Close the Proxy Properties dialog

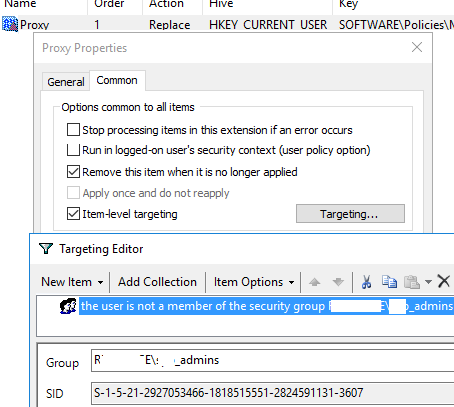417,47
